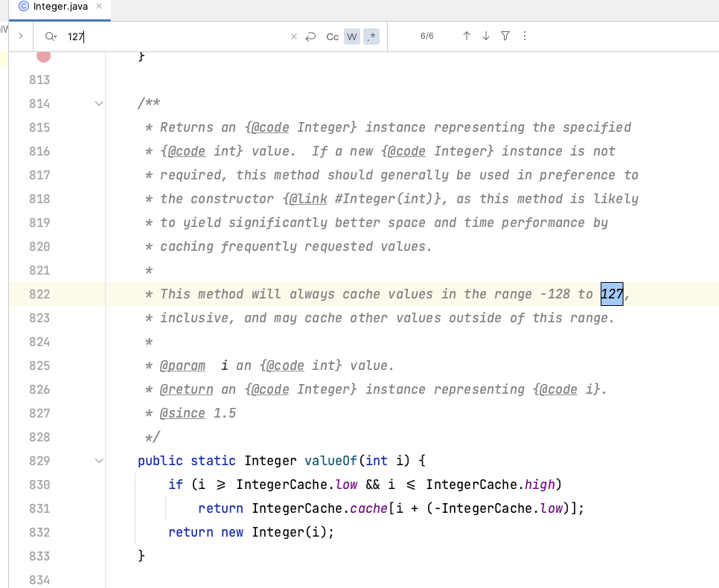This screenshot has width=719, height=588.
Task: Click the cache field on line 831
Action: (368, 508)
